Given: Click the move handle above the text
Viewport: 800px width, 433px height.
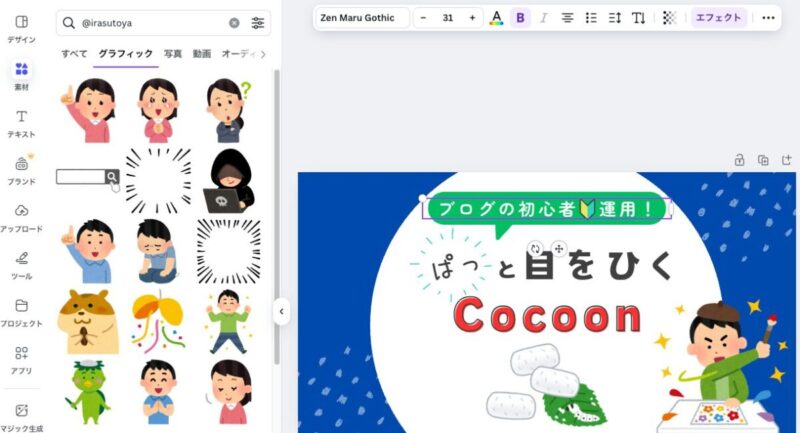Looking at the screenshot, I should coord(559,249).
